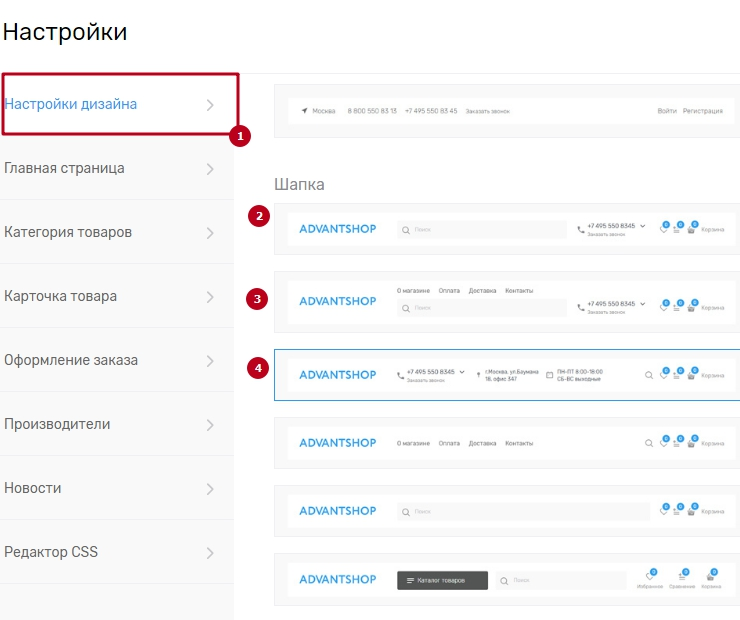Select Оформление заказа in the sidebar

click(x=71, y=360)
